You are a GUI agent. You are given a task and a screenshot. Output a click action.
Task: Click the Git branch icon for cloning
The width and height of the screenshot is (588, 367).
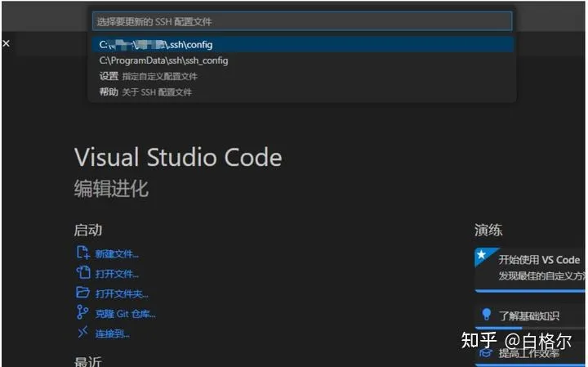[82, 312]
